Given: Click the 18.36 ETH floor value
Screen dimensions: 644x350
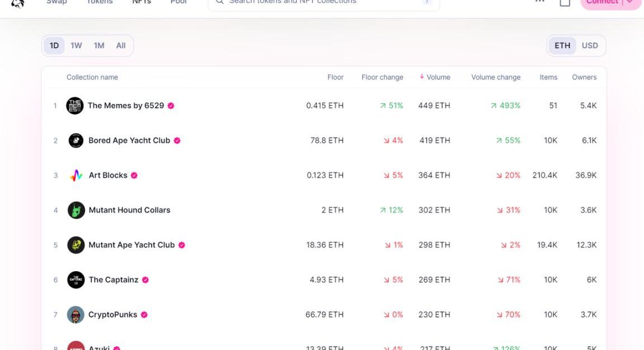Looking at the screenshot, I should point(325,245).
